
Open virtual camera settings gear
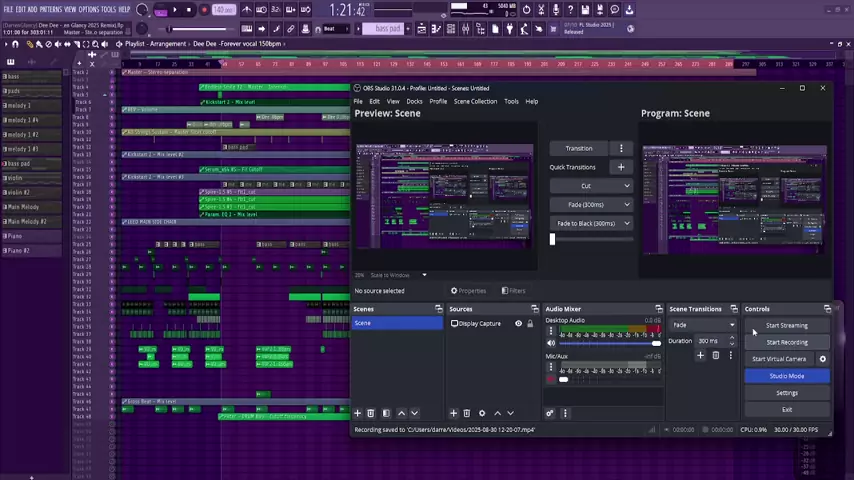(823, 359)
